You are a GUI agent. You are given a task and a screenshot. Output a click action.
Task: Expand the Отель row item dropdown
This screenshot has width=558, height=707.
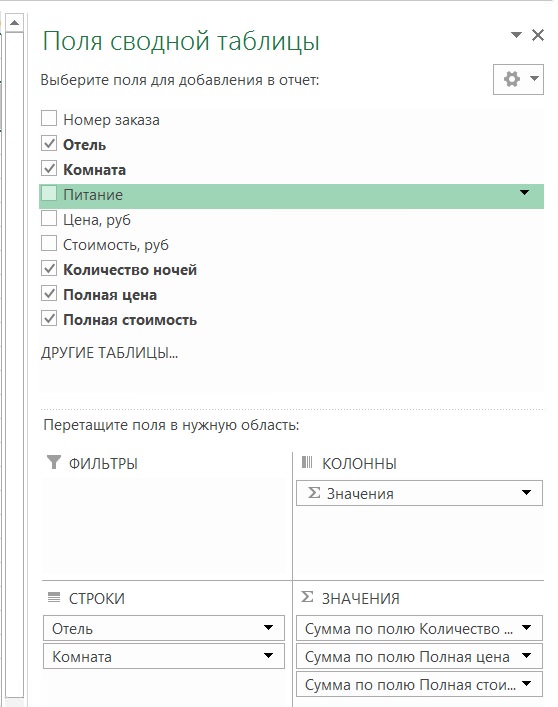point(268,628)
